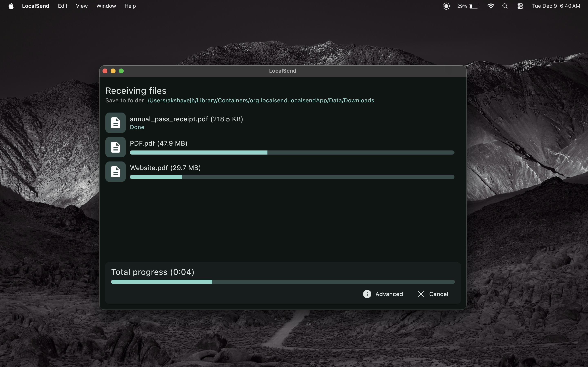Screen dimensions: 588x367
Task: Open the LocalSend menu bar status icon
Action: 446,6
